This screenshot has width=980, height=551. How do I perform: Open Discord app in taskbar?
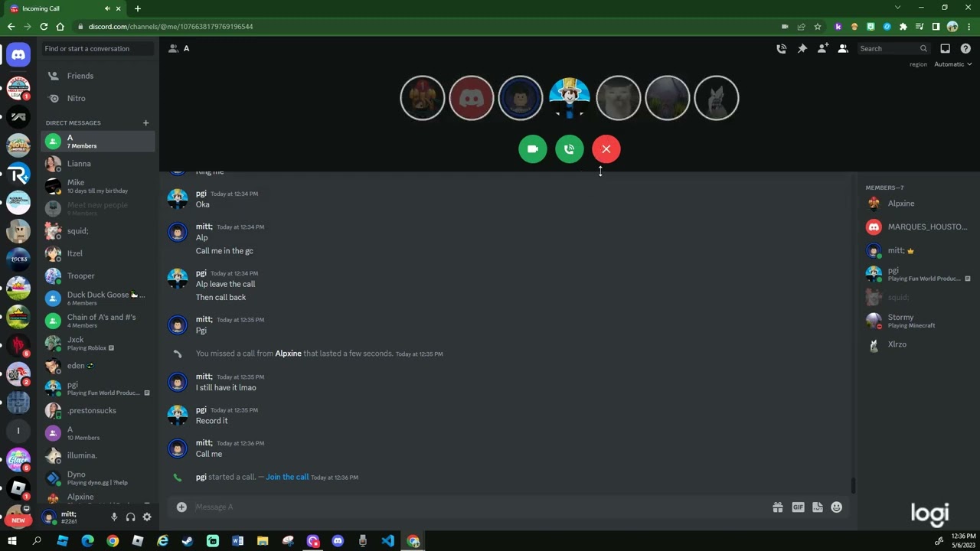[338, 541]
